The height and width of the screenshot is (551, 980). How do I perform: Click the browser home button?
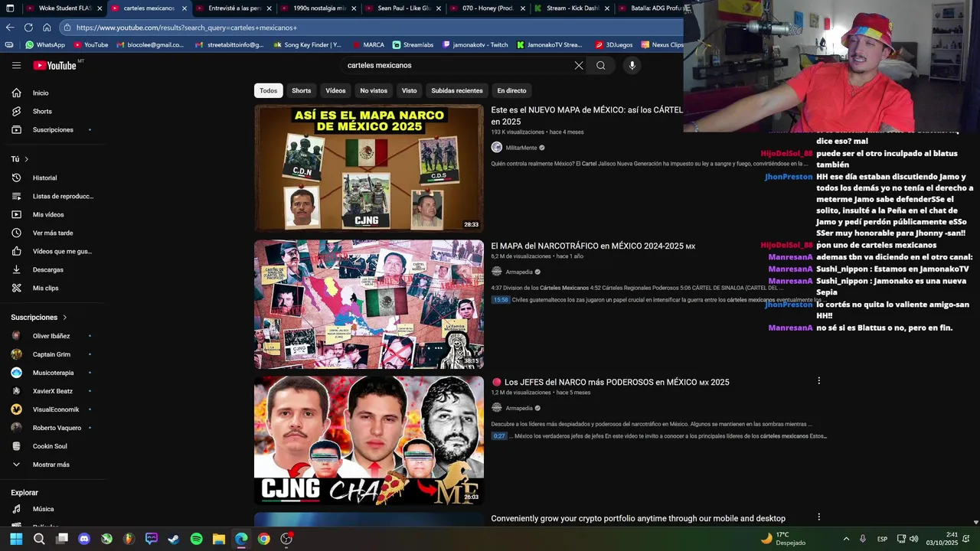(x=47, y=28)
